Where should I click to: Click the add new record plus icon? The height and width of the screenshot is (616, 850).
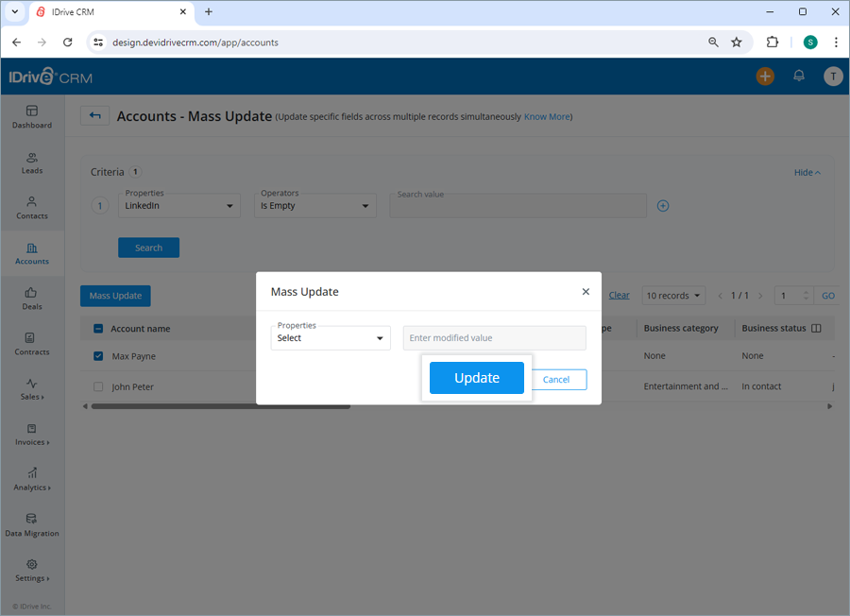(x=765, y=76)
